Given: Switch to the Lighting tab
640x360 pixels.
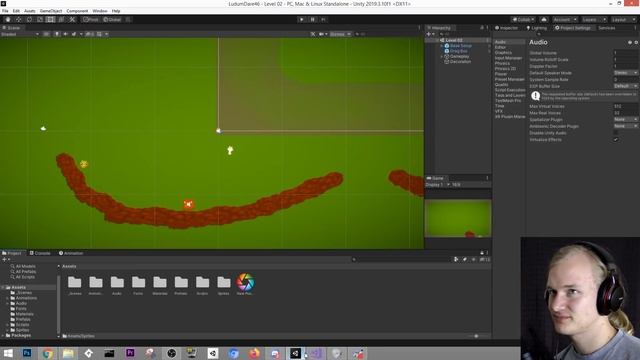Looking at the screenshot, I should (537, 28).
